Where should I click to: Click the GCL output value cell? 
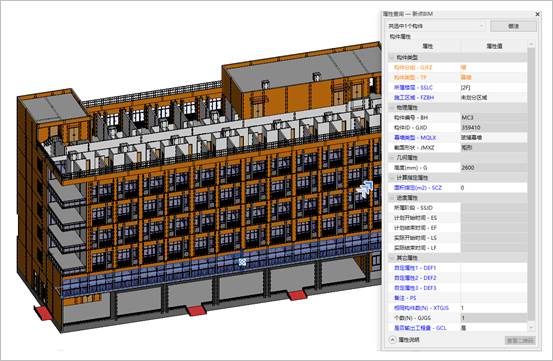(x=494, y=328)
